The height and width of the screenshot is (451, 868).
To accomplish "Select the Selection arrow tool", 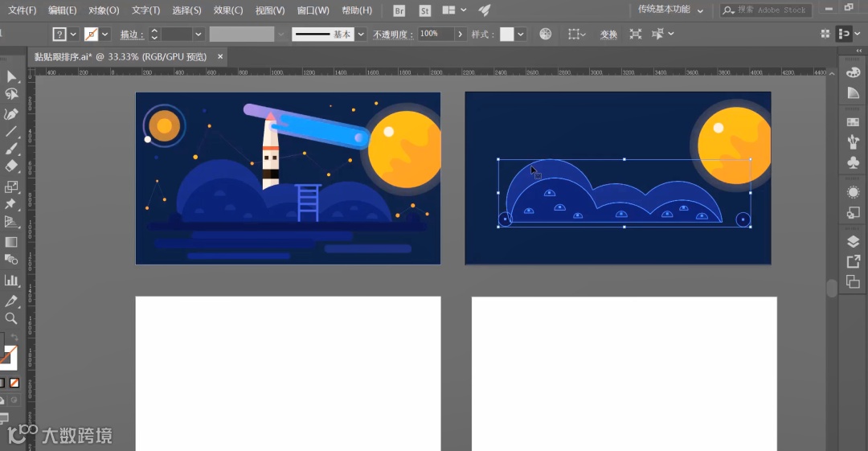I will (x=11, y=76).
